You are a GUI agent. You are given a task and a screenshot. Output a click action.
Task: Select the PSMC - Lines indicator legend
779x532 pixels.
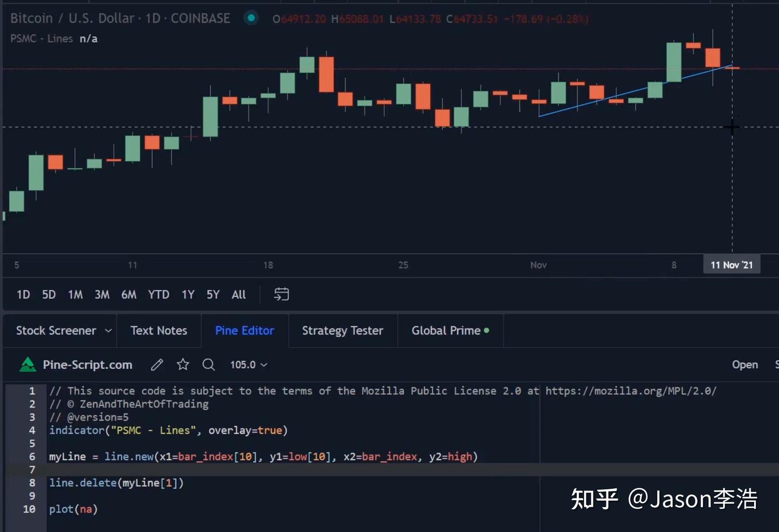tap(42, 38)
